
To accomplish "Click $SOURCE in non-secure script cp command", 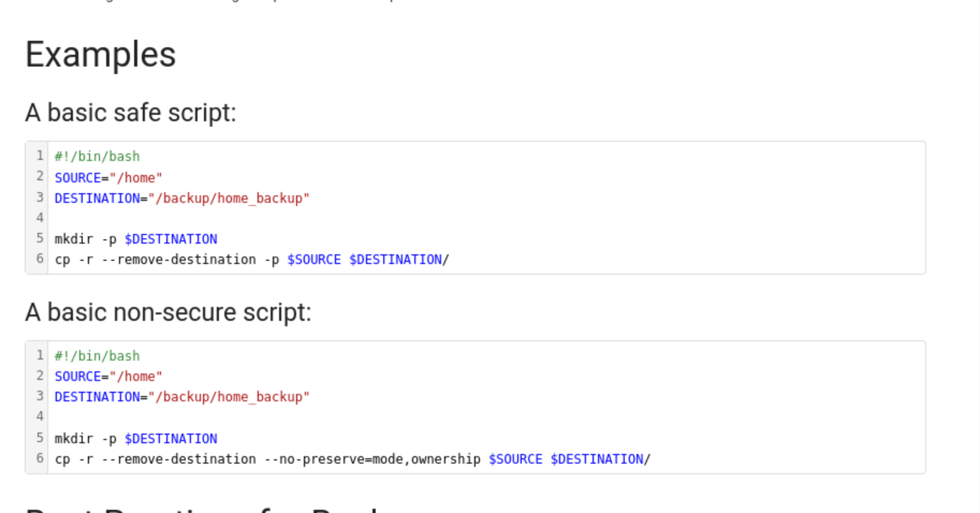I will (515, 459).
